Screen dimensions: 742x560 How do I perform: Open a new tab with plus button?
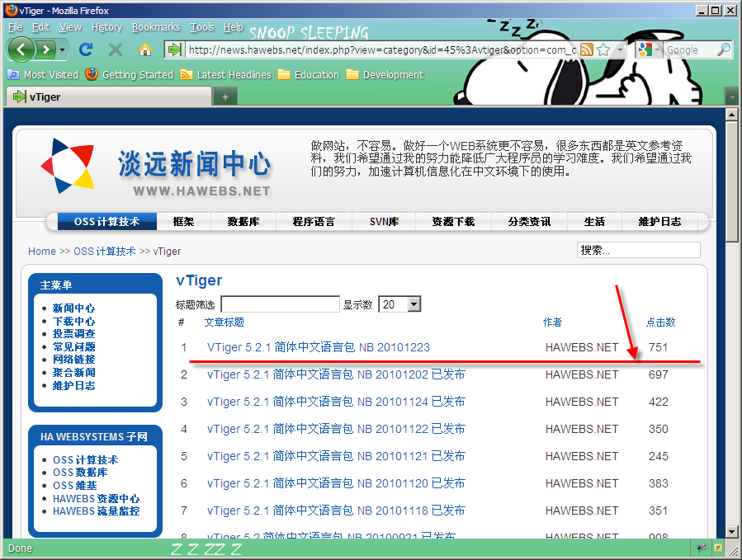point(225,97)
